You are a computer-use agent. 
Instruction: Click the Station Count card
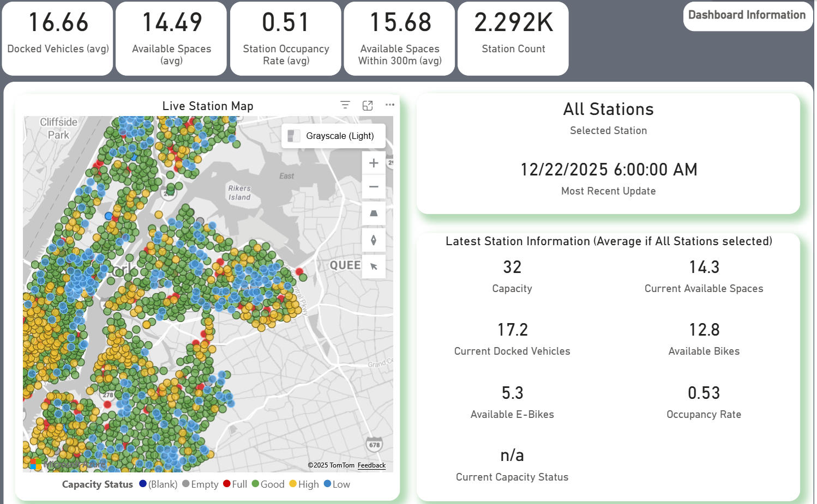click(x=513, y=38)
